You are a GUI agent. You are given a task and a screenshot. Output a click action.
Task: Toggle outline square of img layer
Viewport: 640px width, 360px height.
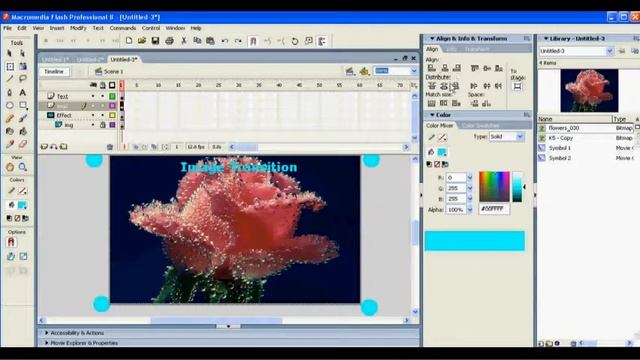(x=112, y=125)
